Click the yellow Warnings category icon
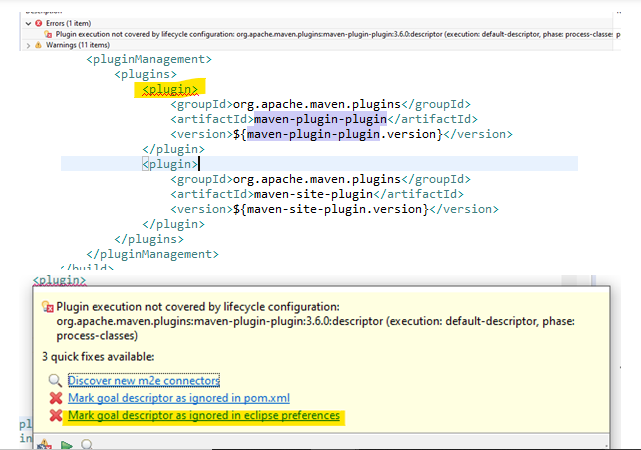This screenshot has height=450, width=641. point(38,45)
